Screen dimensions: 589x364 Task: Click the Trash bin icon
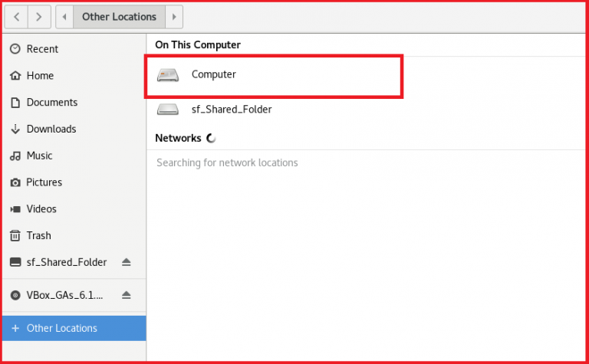click(x=15, y=236)
